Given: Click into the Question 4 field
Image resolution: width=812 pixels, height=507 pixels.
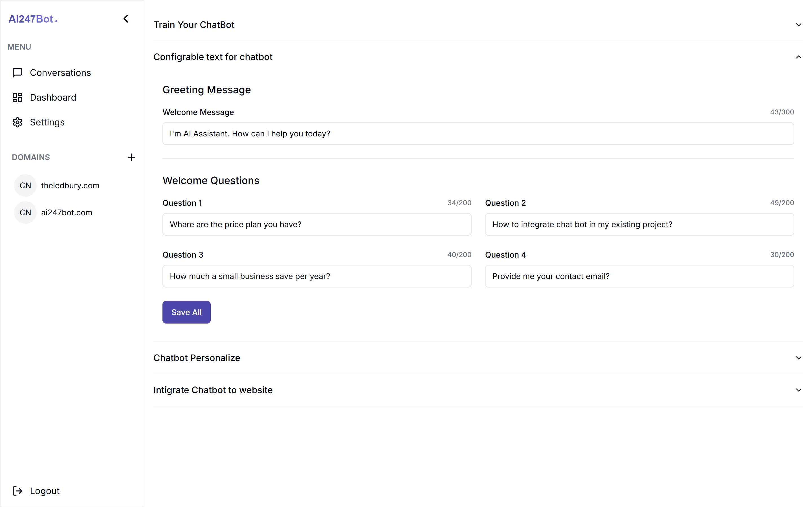Looking at the screenshot, I should [x=639, y=276].
